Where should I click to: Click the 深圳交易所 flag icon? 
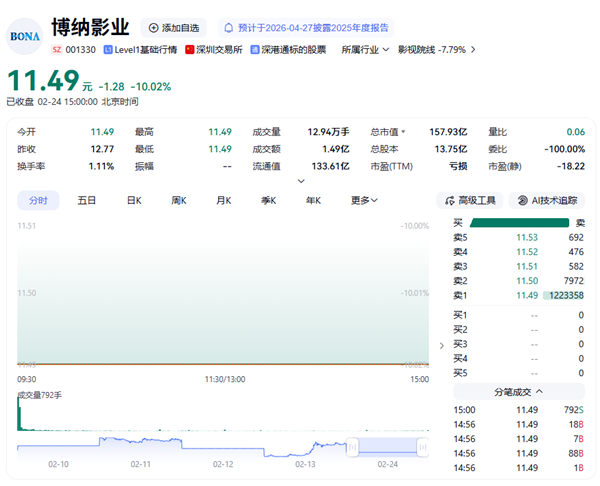190,49
